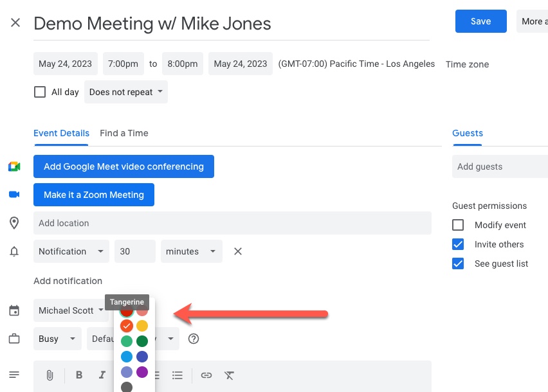Open the help icon next to visibility
The image size is (548, 392).
point(193,339)
